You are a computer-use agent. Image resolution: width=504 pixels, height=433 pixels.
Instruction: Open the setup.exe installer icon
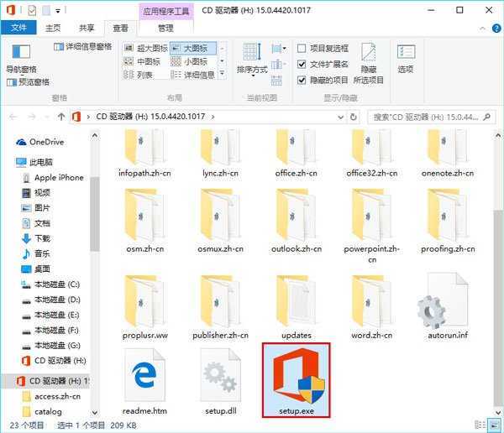(296, 380)
